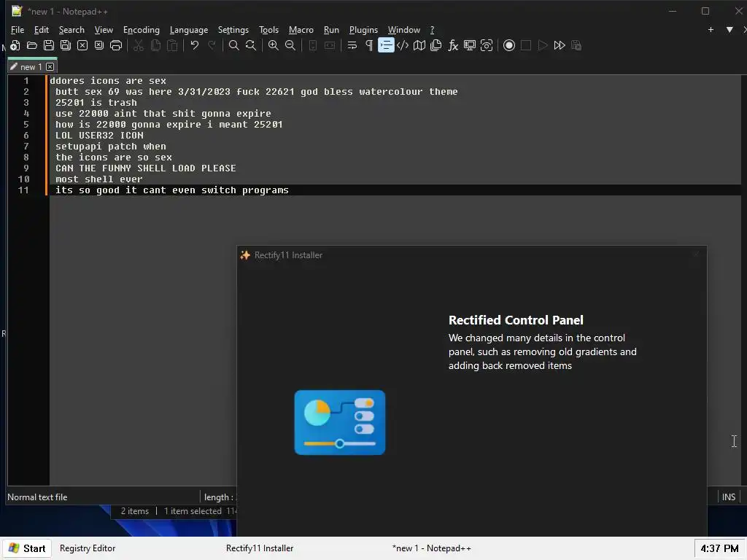747x560 pixels.
Task: Zoom in on the editor text
Action: point(274,45)
